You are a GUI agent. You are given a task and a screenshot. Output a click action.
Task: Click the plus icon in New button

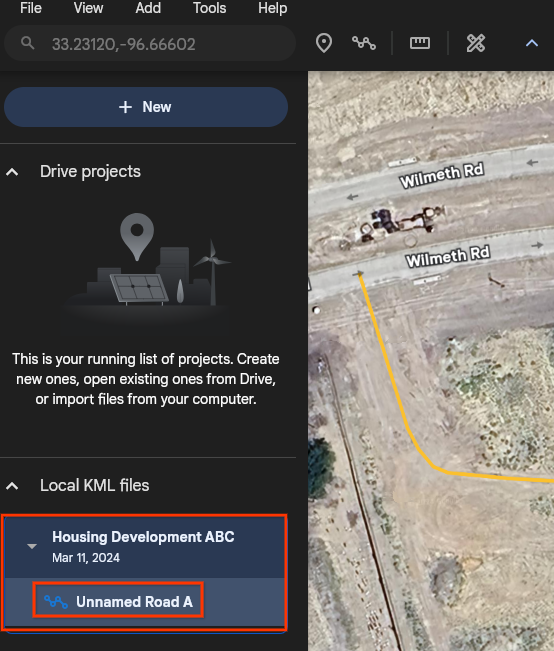[x=125, y=107]
